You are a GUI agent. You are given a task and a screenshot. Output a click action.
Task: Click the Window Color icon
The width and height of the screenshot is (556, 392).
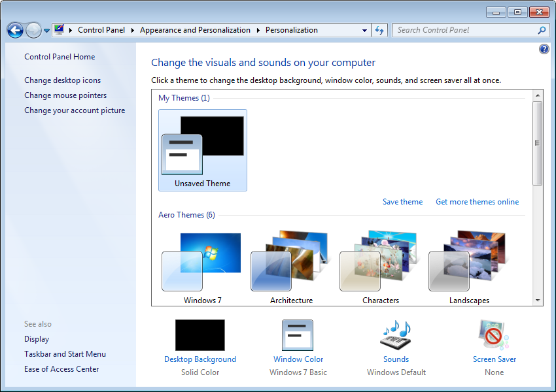298,335
